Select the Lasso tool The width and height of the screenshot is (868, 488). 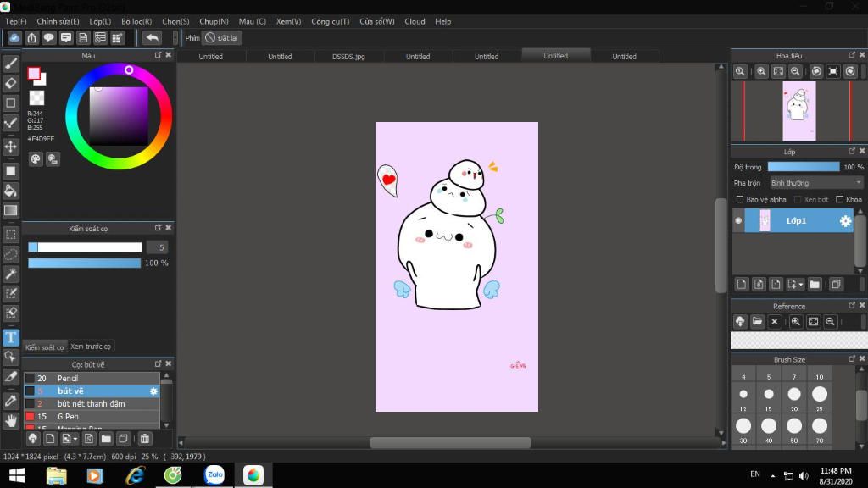click(x=10, y=254)
